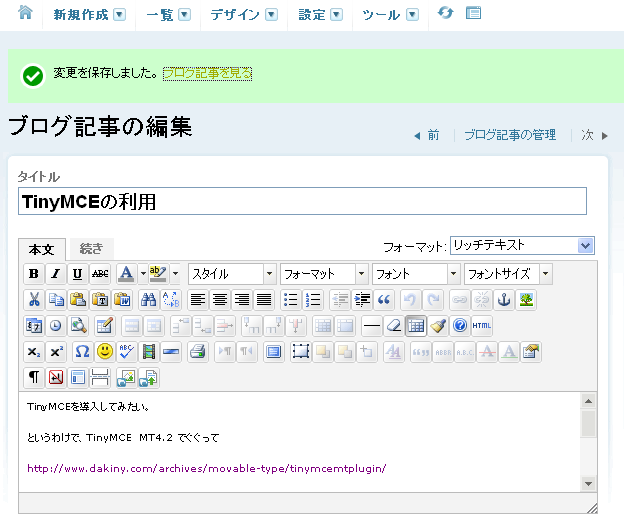Click ブログ記事を見る link
This screenshot has width=624, height=523.
tap(207, 73)
